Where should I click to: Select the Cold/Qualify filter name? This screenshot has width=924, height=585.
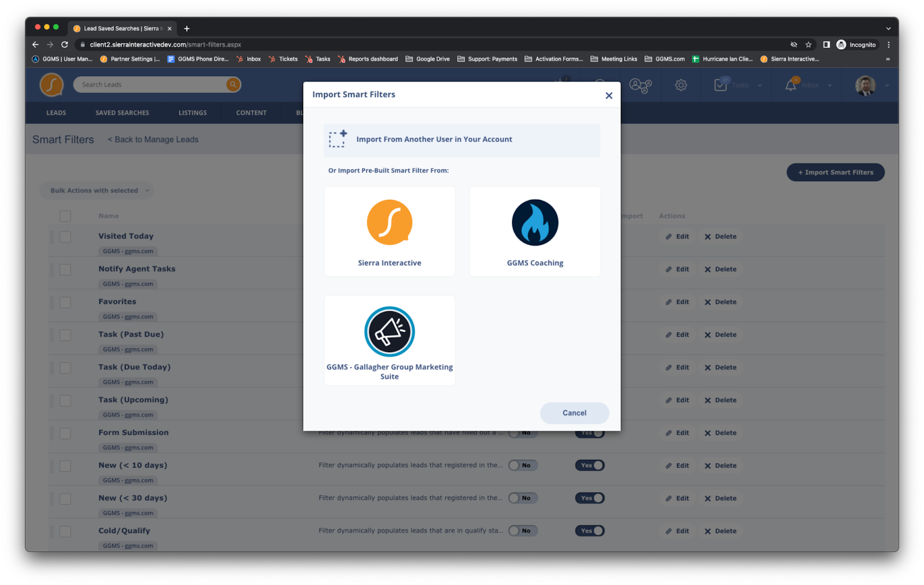(124, 531)
